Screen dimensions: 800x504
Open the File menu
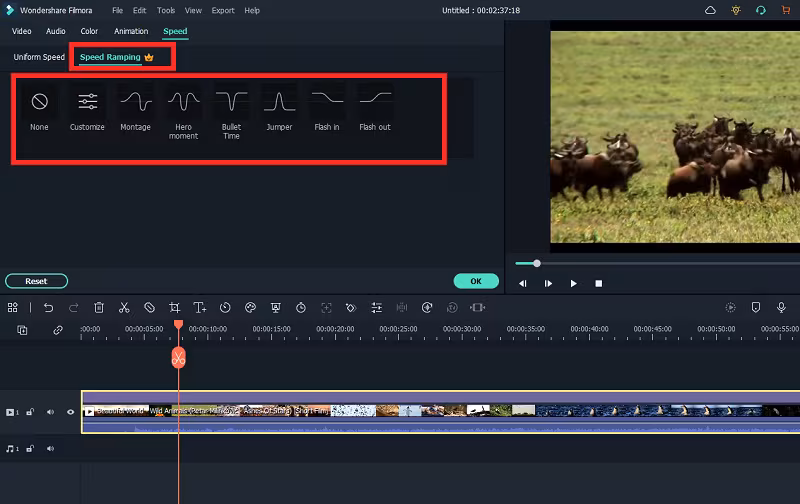pos(117,10)
